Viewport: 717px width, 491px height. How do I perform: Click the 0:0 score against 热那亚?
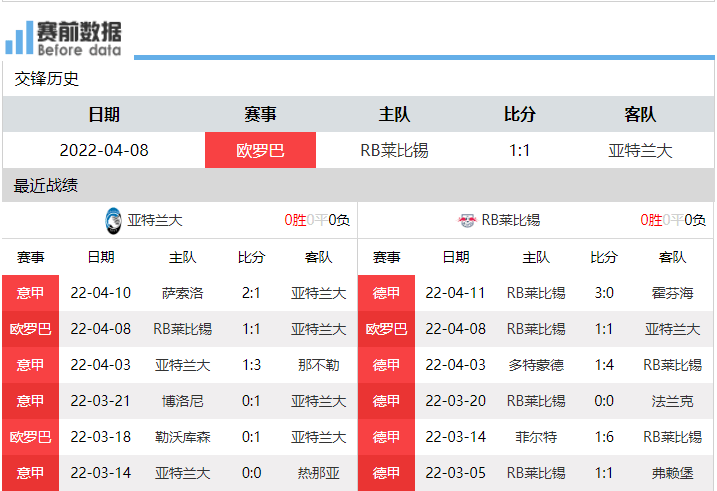pos(251,473)
